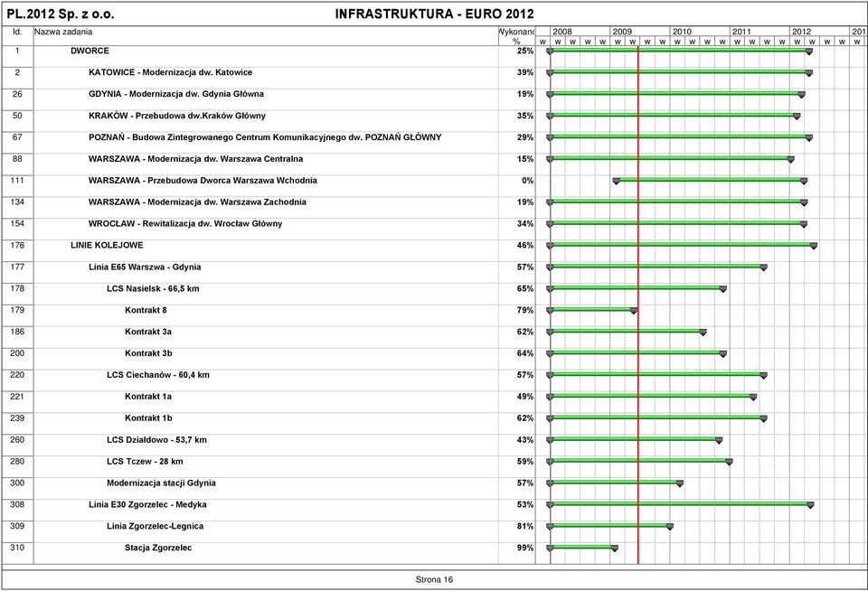The image size is (868, 591).
Task: Select GDYNIA - Modernizacja dw. Gdynia Główna
Action: 176,94
